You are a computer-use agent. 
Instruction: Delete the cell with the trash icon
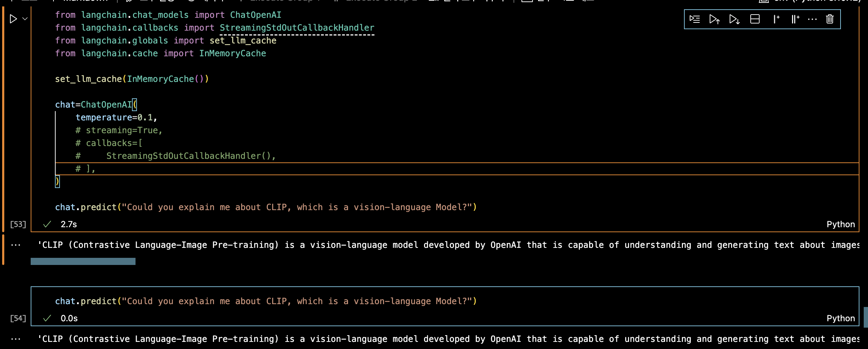(830, 19)
